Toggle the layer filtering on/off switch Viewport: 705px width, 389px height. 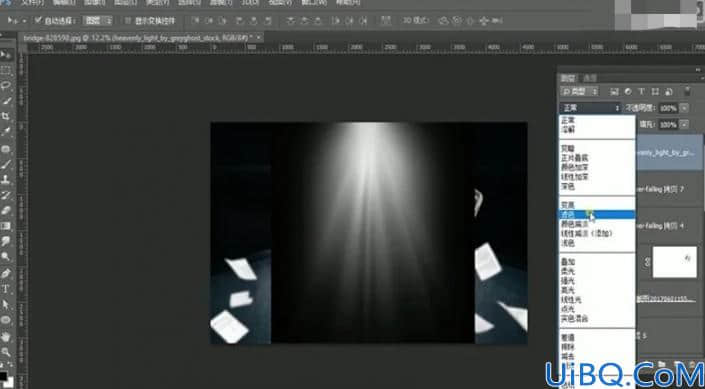(x=687, y=91)
